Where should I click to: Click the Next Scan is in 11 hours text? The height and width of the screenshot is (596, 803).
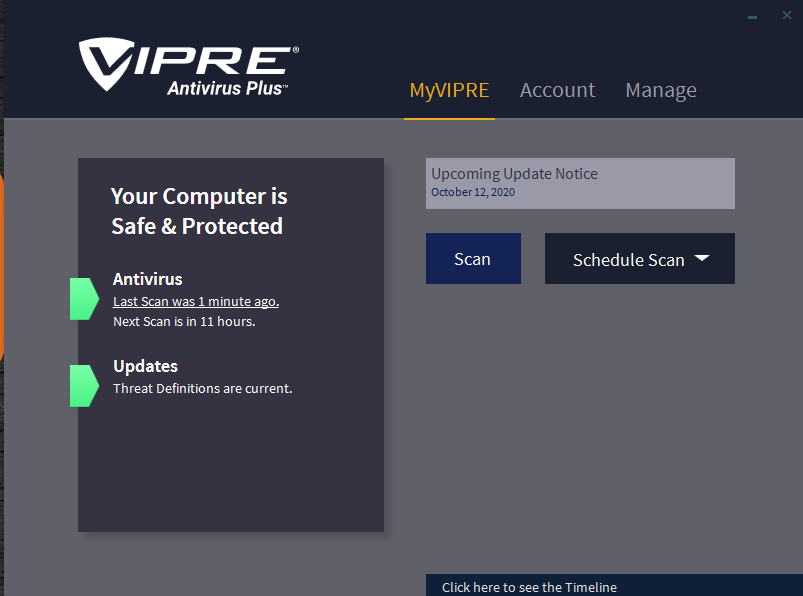[184, 322]
